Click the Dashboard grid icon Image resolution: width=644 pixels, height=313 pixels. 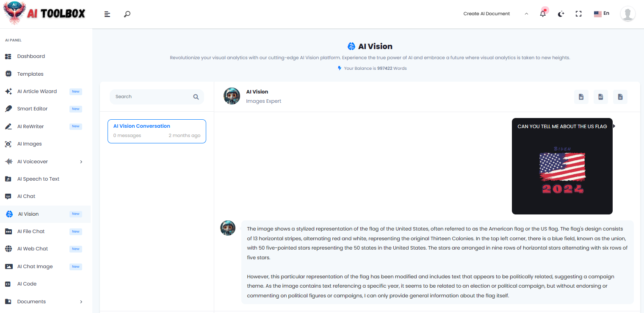point(8,56)
